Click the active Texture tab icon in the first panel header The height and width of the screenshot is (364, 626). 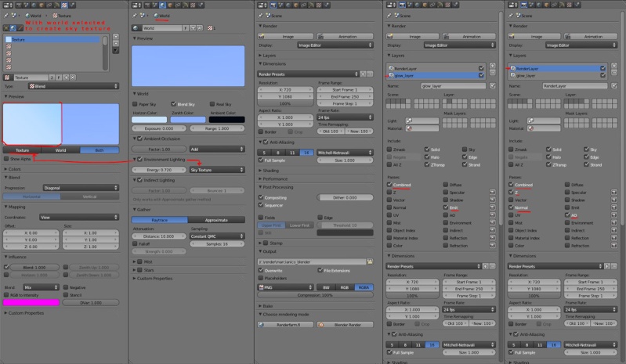[64, 5]
